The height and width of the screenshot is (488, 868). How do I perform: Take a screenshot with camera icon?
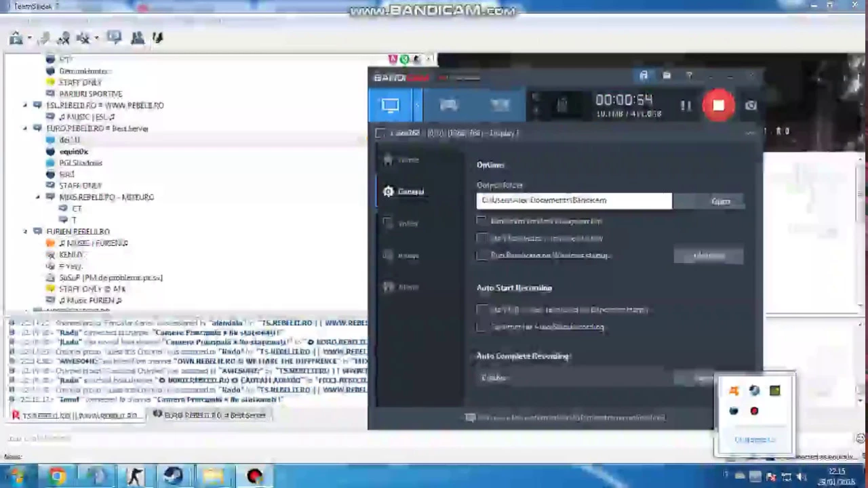coord(751,106)
